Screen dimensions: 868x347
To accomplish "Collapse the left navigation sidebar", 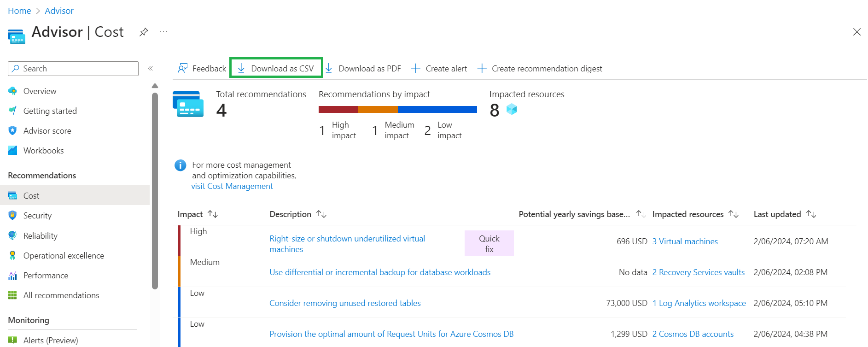I will (x=150, y=69).
